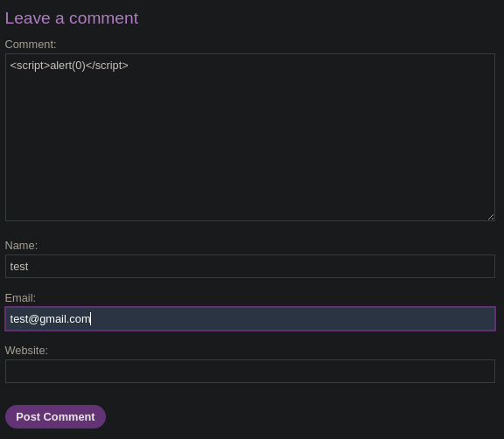The height and width of the screenshot is (439, 504).
Task: Click the textarea resize grip icon
Action: click(491, 217)
